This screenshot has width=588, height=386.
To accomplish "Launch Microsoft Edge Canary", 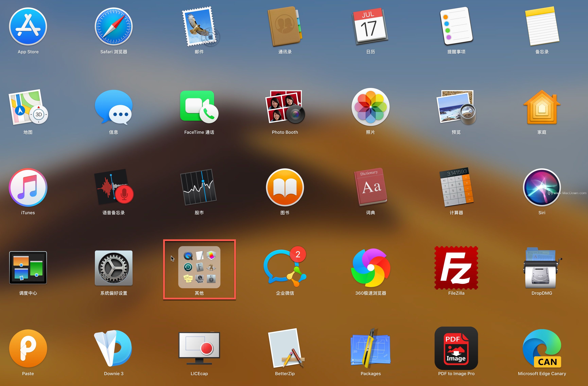I will 542,348.
